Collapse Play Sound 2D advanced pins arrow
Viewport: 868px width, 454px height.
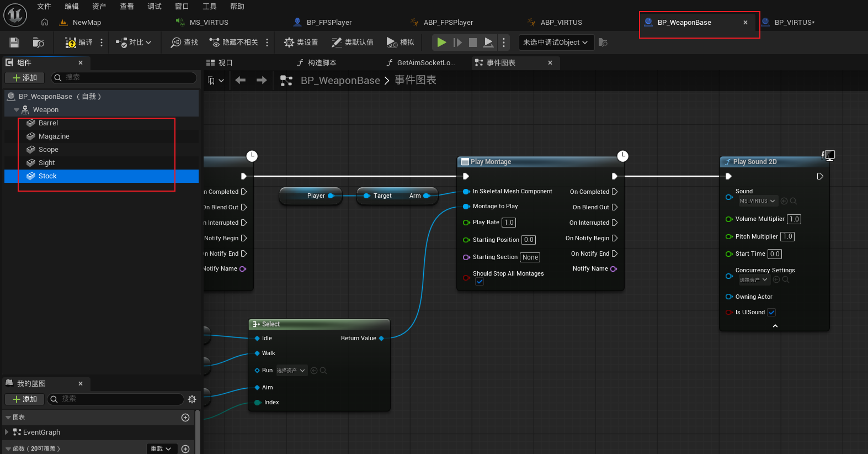[775, 326]
